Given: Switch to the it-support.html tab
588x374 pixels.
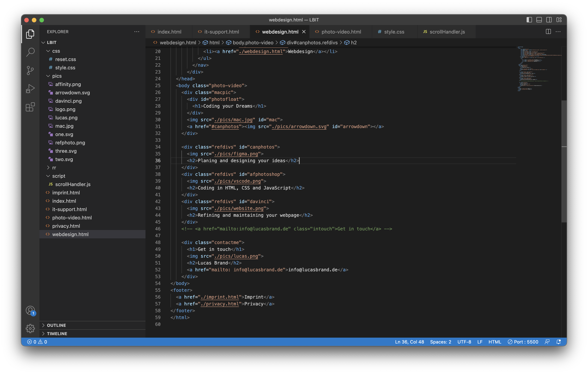Looking at the screenshot, I should (x=221, y=32).
